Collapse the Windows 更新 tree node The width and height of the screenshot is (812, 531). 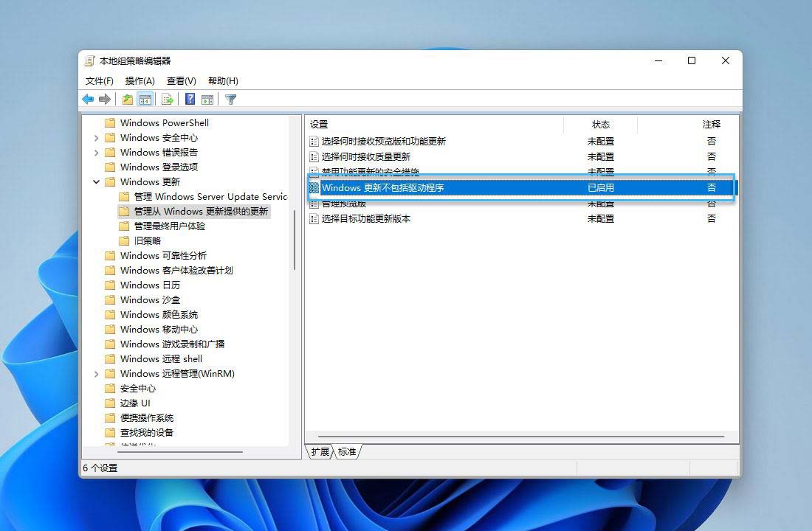(x=96, y=181)
